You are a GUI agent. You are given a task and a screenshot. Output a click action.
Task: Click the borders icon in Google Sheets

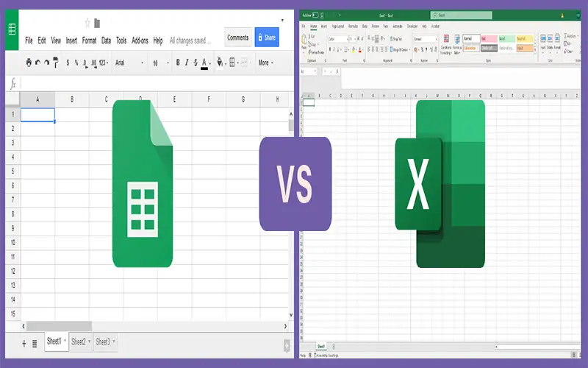coord(233,63)
